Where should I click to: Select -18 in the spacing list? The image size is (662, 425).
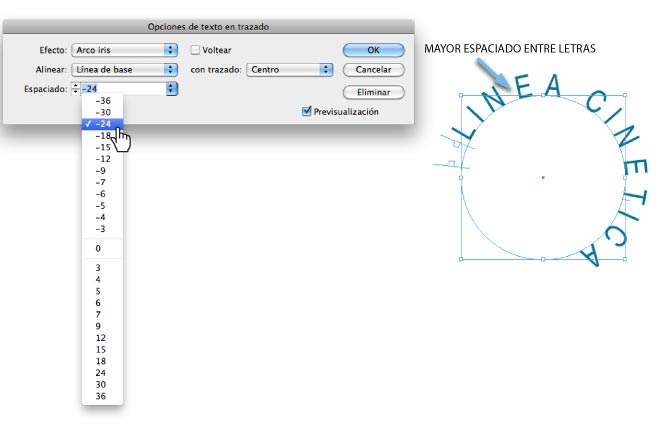click(x=103, y=136)
